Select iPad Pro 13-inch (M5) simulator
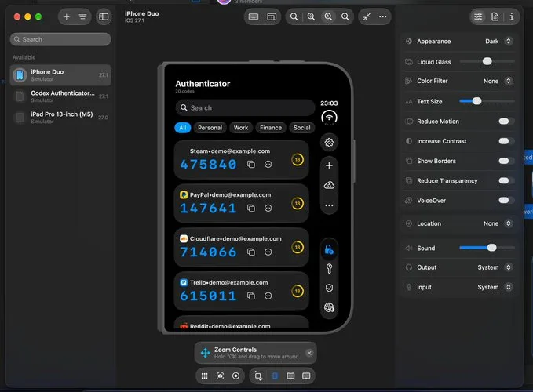The image size is (533, 392). (60, 118)
